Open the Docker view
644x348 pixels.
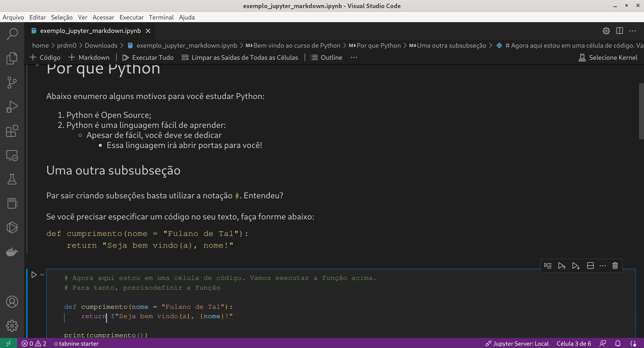point(12,252)
